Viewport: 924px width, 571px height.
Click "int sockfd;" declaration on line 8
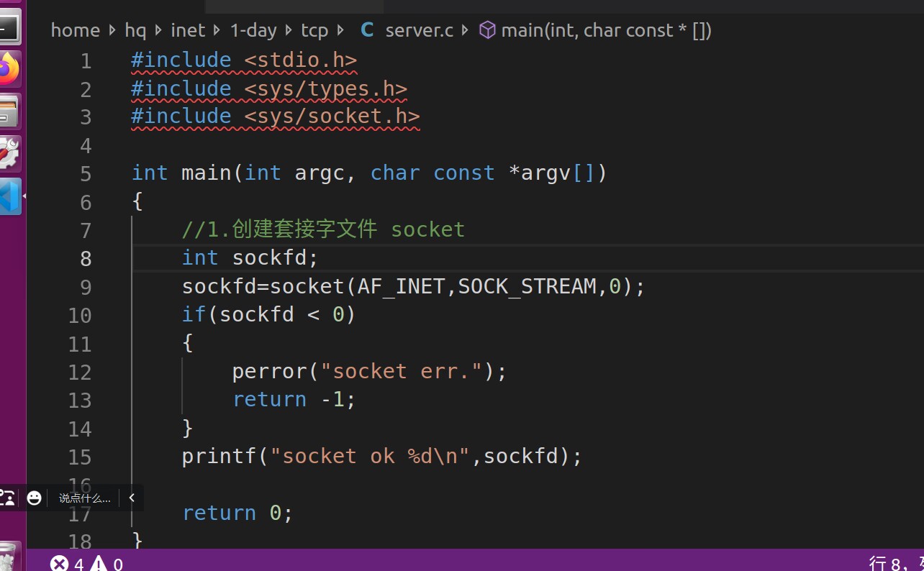pos(250,257)
